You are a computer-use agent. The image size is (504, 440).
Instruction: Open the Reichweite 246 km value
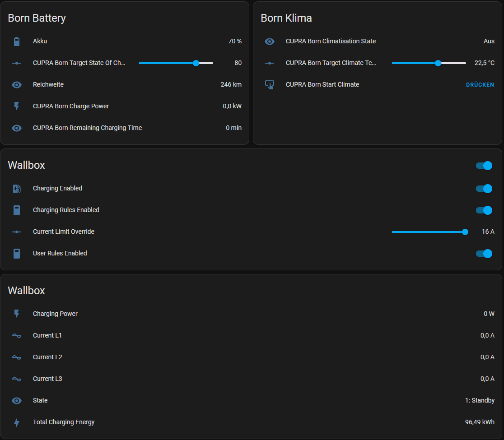point(231,85)
